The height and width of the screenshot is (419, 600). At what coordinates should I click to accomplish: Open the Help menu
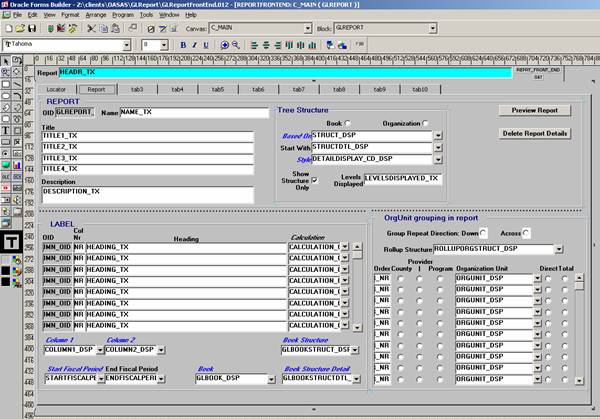pos(191,15)
